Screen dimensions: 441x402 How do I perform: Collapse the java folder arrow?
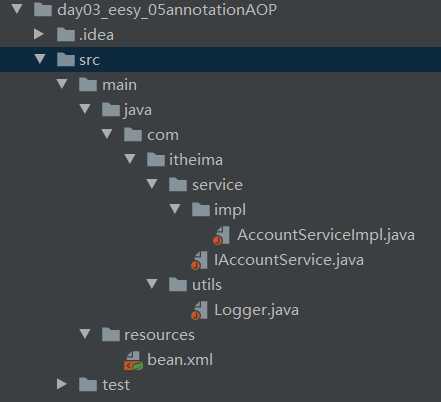tap(85, 109)
